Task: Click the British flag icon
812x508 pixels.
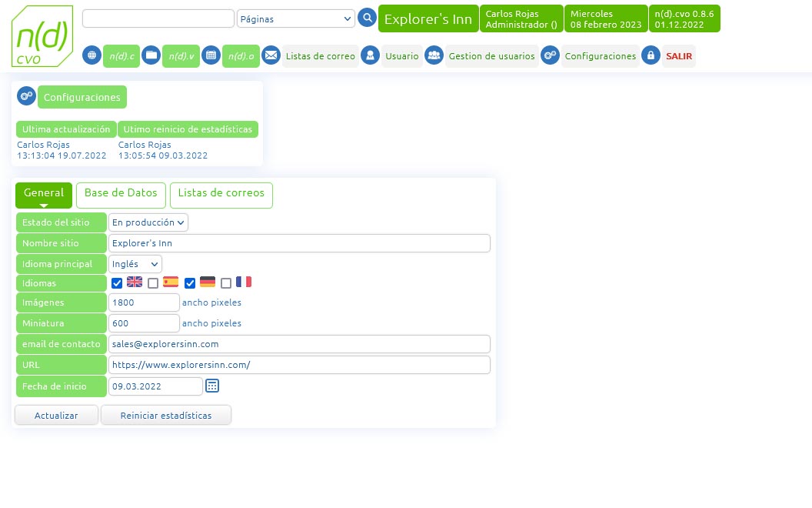Action: (135, 282)
